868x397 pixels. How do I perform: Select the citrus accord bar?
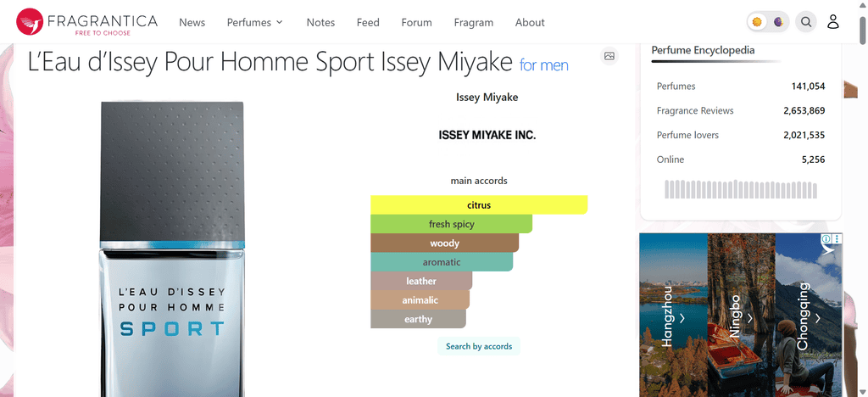[479, 205]
